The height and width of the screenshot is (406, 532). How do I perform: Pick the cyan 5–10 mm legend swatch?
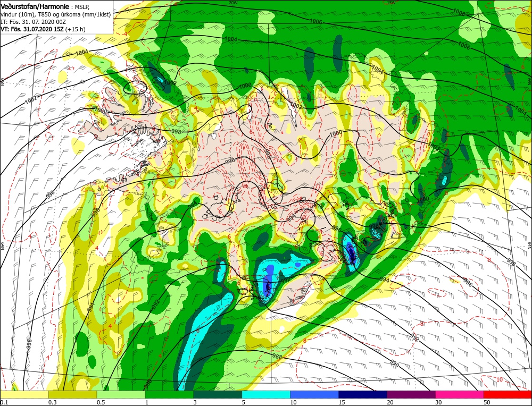click(x=266, y=394)
